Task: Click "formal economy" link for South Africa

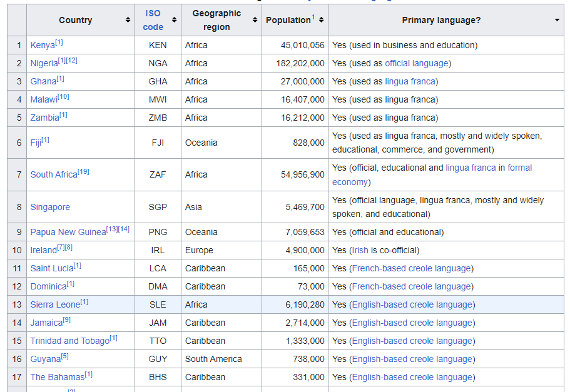Action: (519, 168)
